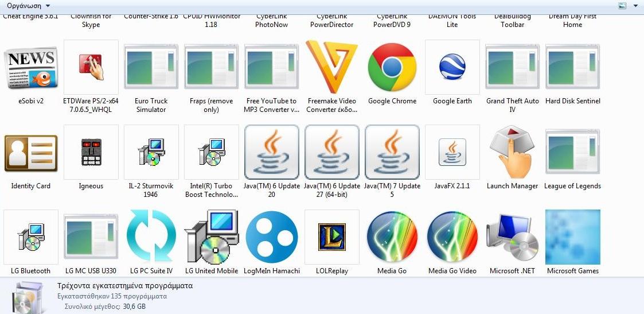Viewport: 644px width, 314px height.
Task: Select the IL-2 Sturmovik 1946 icon
Action: (151, 152)
